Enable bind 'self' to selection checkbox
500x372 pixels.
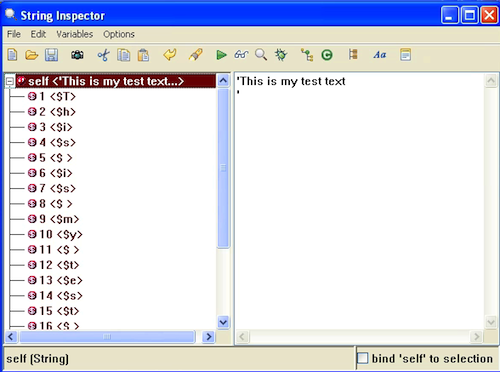coord(363,358)
